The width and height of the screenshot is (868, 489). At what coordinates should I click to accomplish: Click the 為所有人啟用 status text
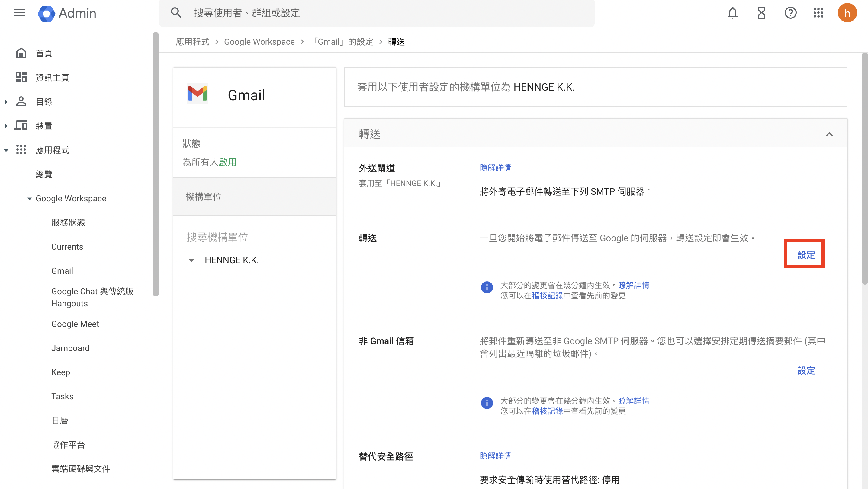209,162
